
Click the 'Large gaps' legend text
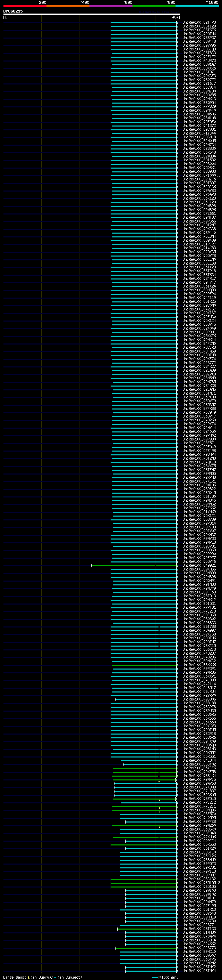tap(15, 977)
